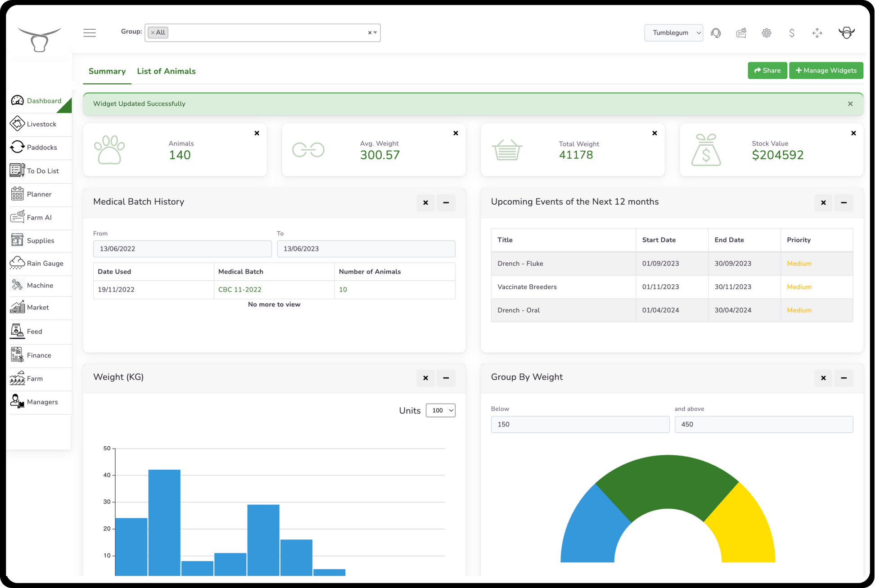Image resolution: width=876 pixels, height=588 pixels.
Task: Open the cowboy profile icon
Action: pyautogui.click(x=846, y=33)
